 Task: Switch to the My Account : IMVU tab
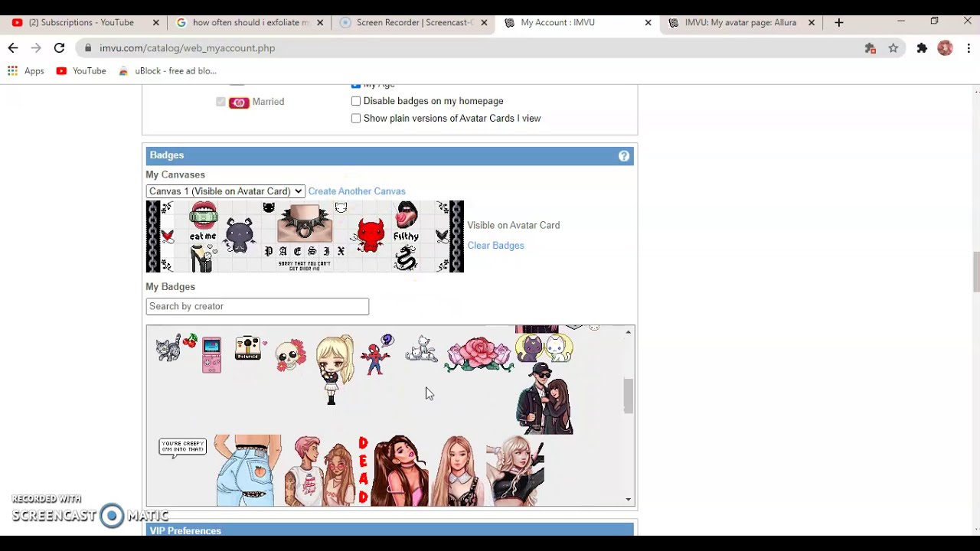tap(557, 23)
